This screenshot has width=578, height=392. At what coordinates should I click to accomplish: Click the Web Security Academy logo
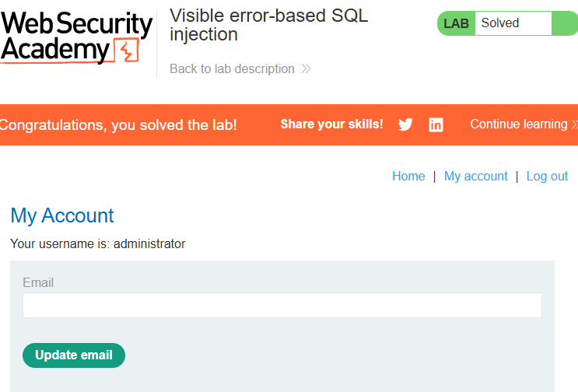point(76,37)
